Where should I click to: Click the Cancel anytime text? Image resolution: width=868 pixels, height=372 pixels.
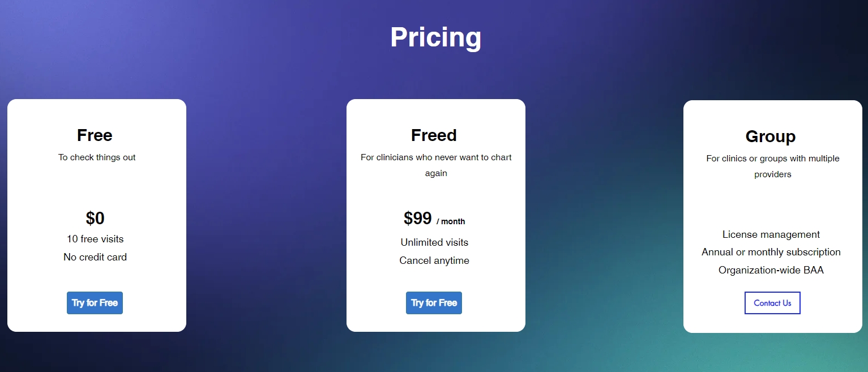[x=434, y=260]
